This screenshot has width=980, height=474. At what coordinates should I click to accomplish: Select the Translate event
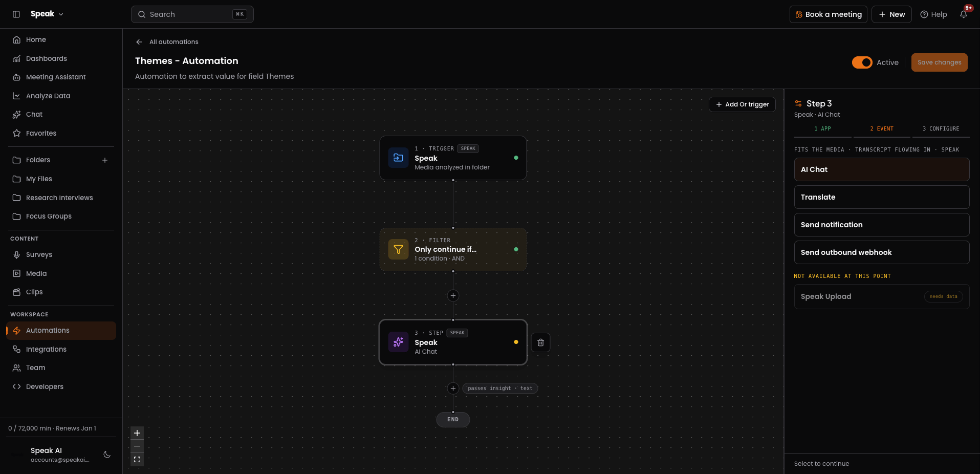(x=882, y=197)
